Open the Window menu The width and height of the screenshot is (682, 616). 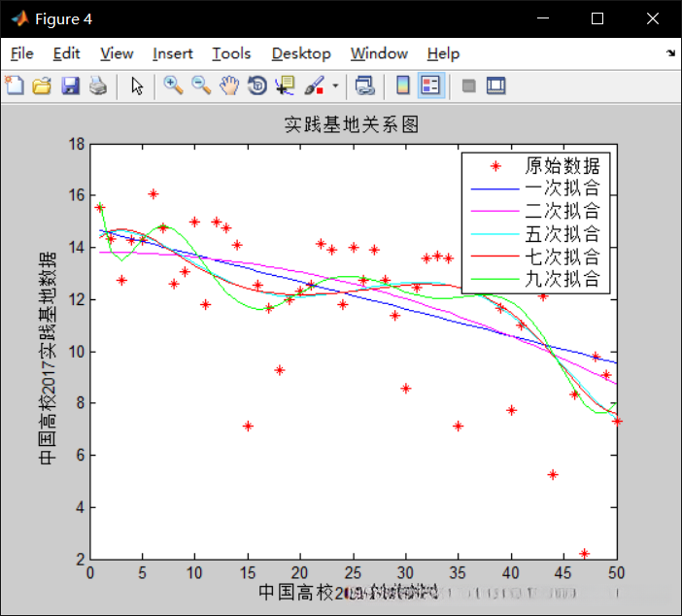point(379,53)
